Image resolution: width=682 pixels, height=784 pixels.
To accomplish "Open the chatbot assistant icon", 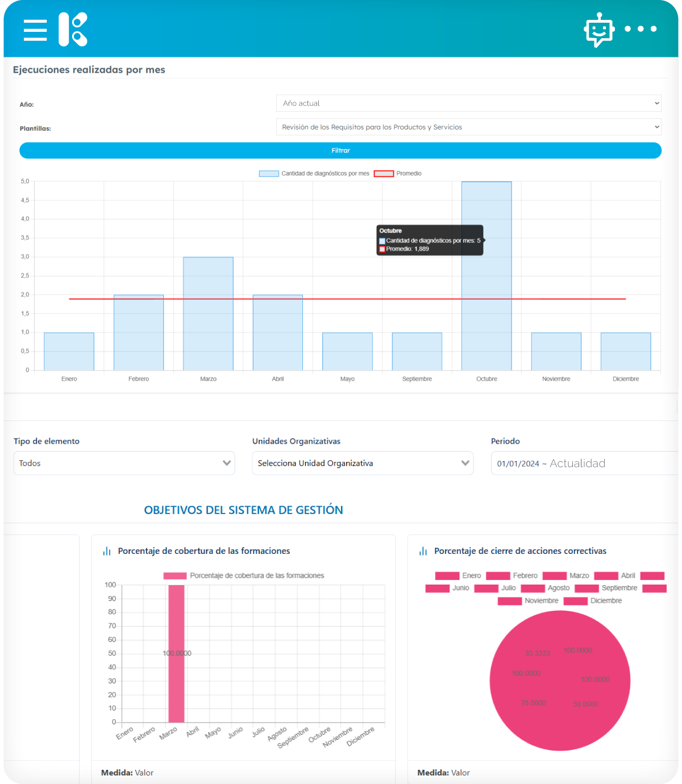I will 599,30.
